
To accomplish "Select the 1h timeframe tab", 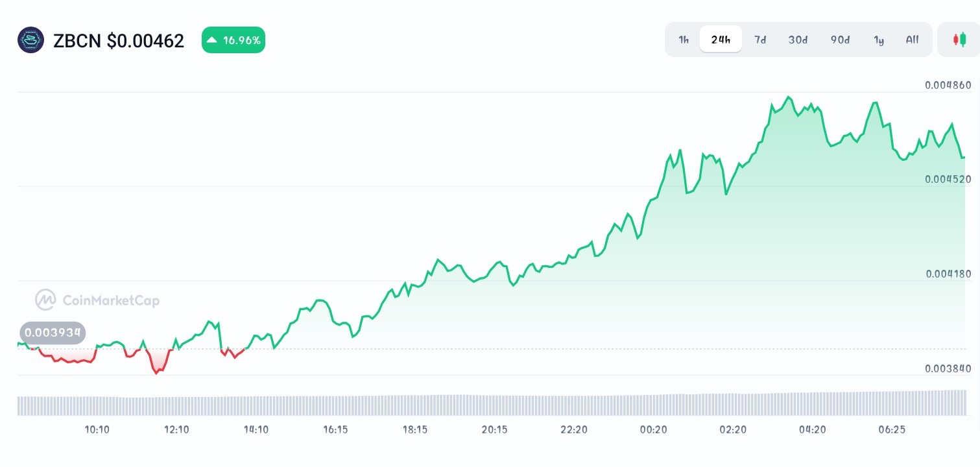I will (684, 40).
